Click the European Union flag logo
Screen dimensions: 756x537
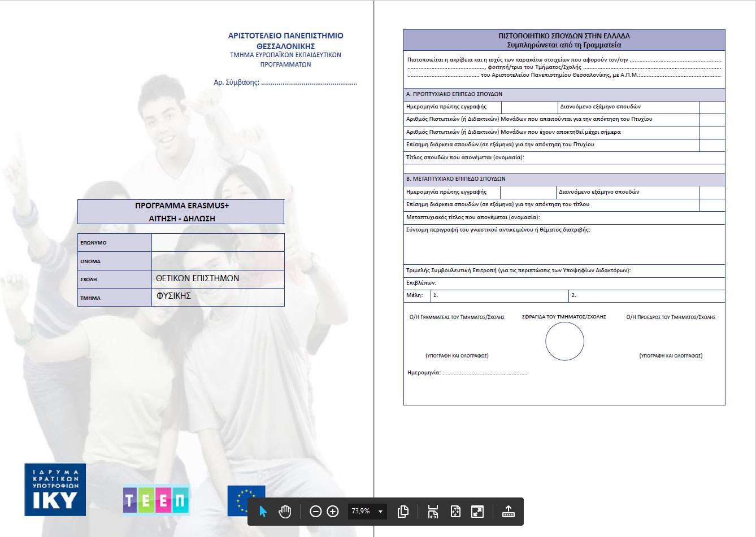click(246, 500)
